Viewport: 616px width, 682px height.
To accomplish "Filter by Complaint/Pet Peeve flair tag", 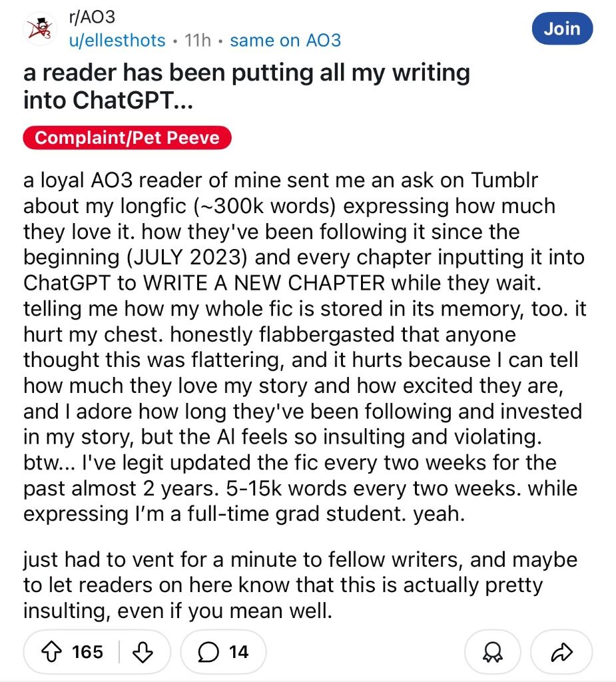I will (127, 137).
